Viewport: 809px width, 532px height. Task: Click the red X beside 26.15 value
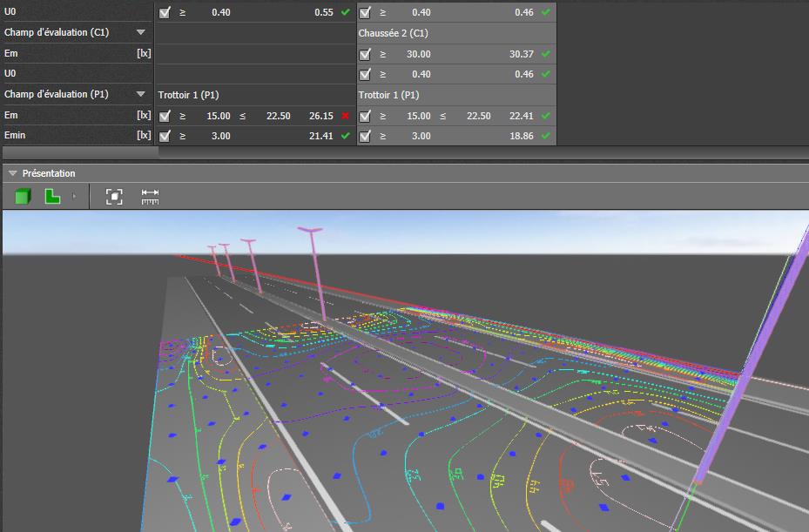click(x=345, y=116)
